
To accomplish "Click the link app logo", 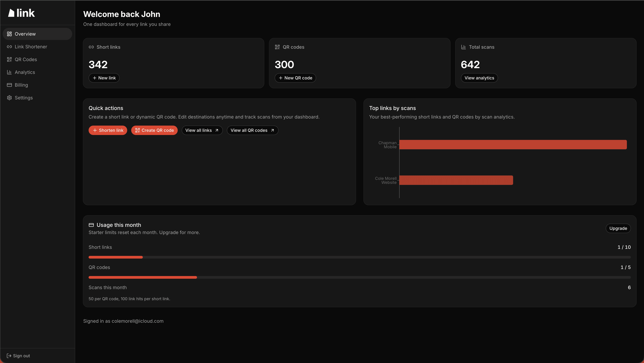I will [x=21, y=13].
